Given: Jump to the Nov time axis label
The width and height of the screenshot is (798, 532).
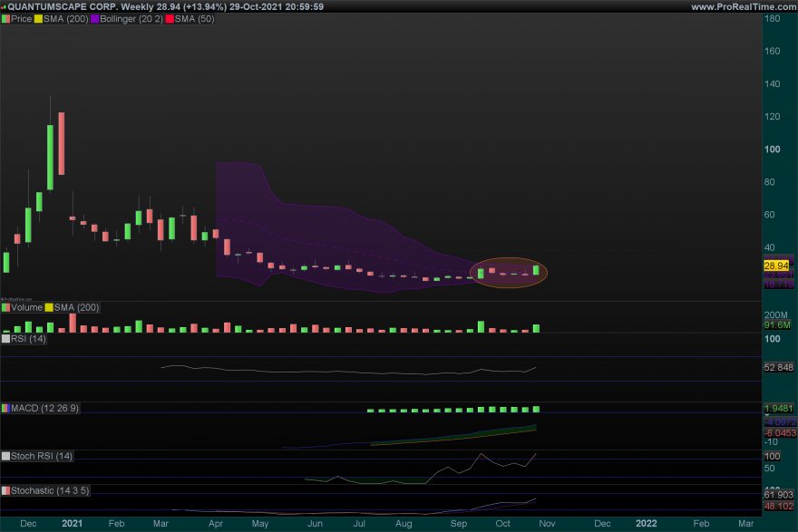Looking at the screenshot, I should tap(547, 523).
